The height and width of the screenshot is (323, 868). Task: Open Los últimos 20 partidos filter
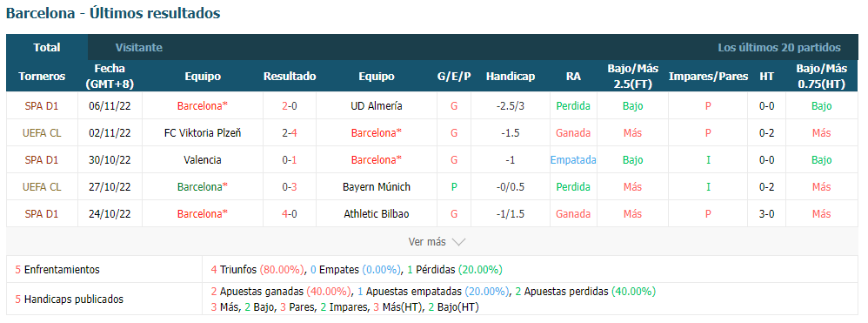pos(779,48)
